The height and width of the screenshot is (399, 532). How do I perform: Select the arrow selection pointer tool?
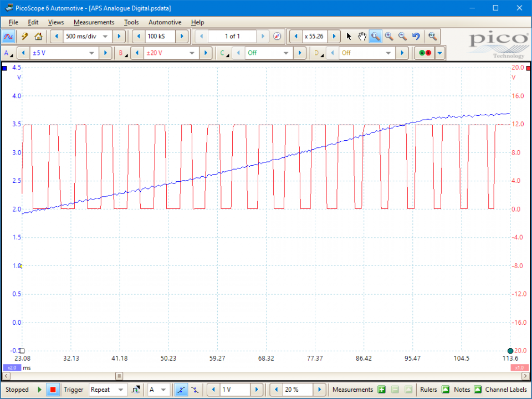tap(349, 37)
